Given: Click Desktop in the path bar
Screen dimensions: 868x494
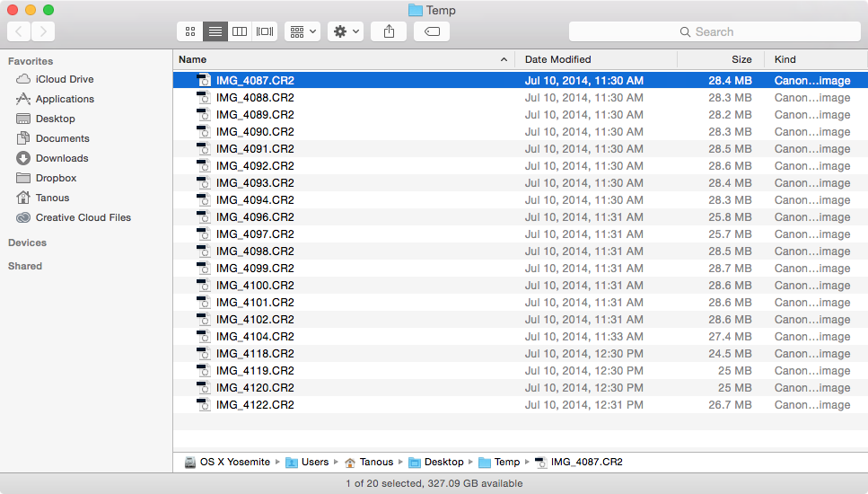Looking at the screenshot, I should pos(436,462).
